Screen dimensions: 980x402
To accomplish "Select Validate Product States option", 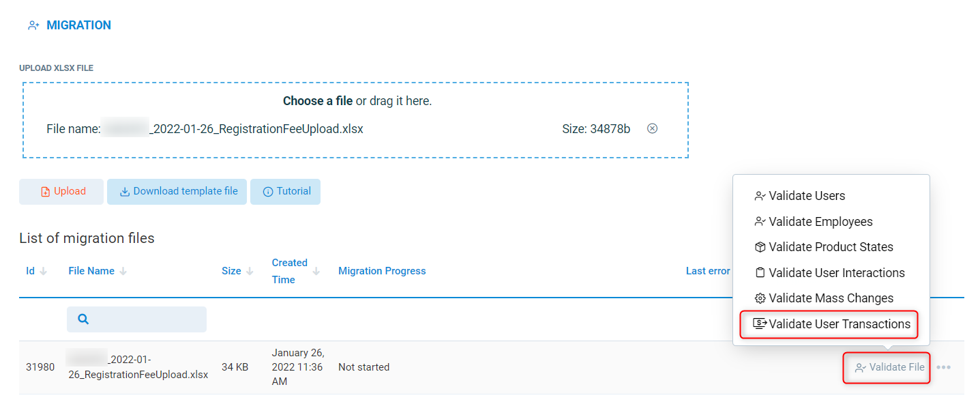I will [830, 247].
